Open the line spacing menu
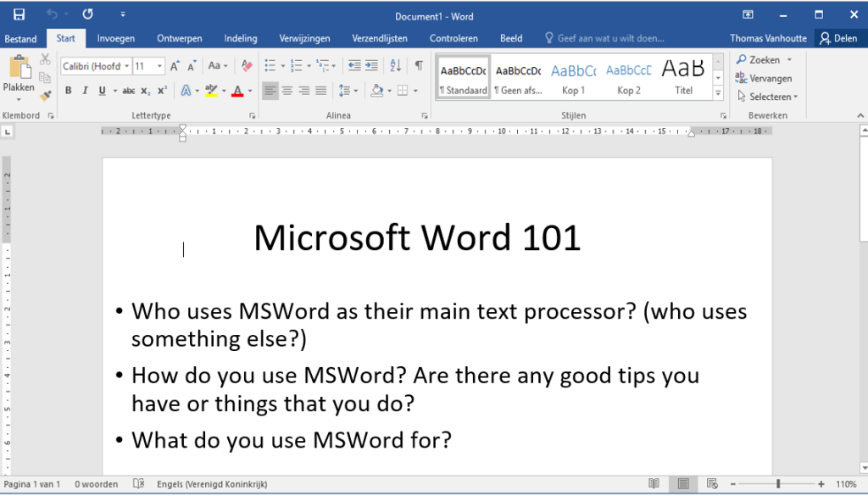868x496 pixels. tap(348, 90)
